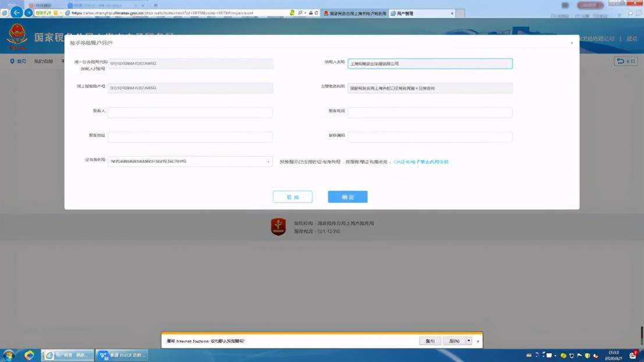This screenshot has height=362, width=644.
Task: Click the Internet Explorer back arrow button
Action: pos(16,12)
